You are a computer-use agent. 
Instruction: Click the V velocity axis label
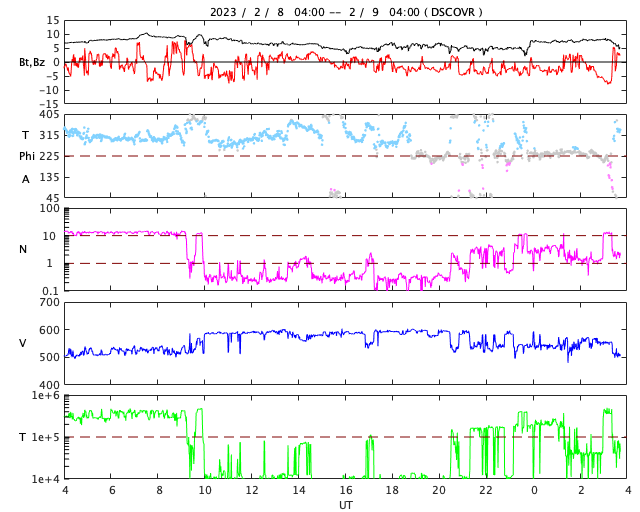pyautogui.click(x=23, y=343)
